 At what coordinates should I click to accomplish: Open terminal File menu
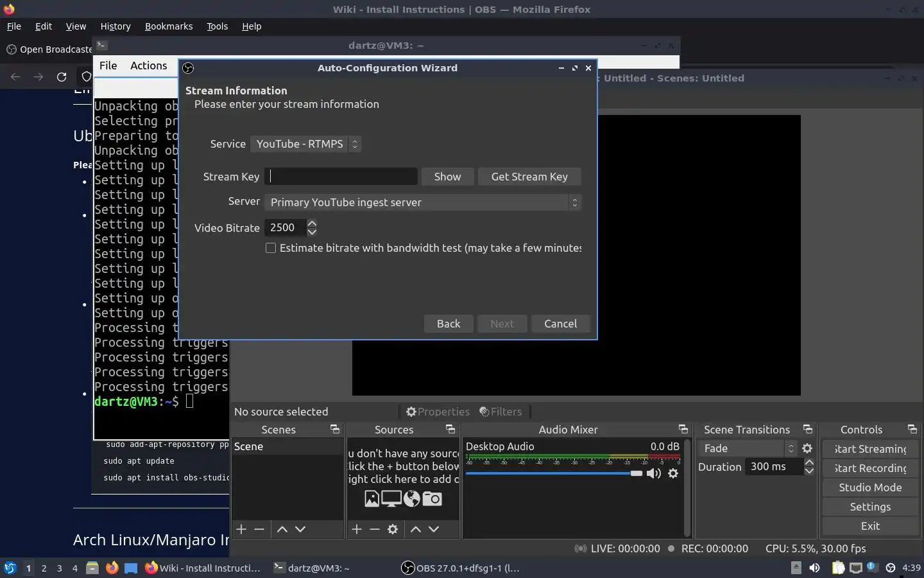point(108,66)
